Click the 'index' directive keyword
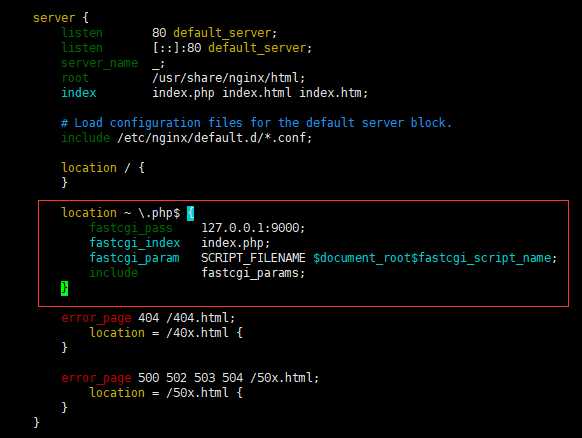Viewport: 582px width, 438px height. (79, 93)
